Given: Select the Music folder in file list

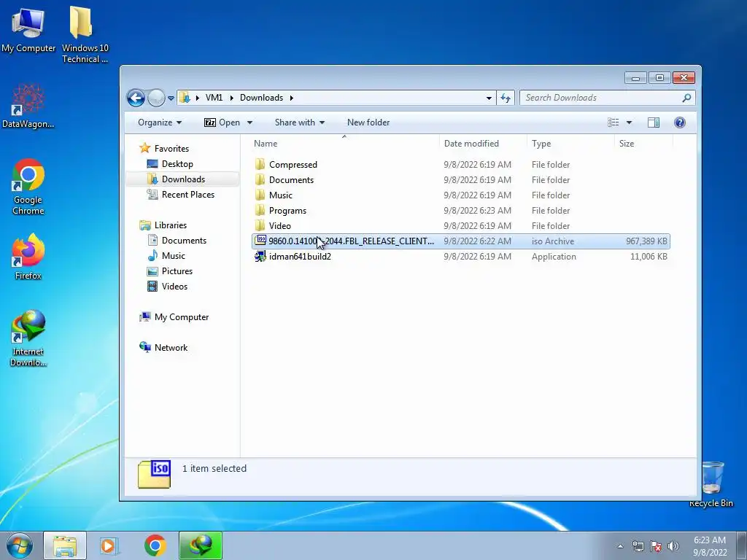Looking at the screenshot, I should coord(461,195).
